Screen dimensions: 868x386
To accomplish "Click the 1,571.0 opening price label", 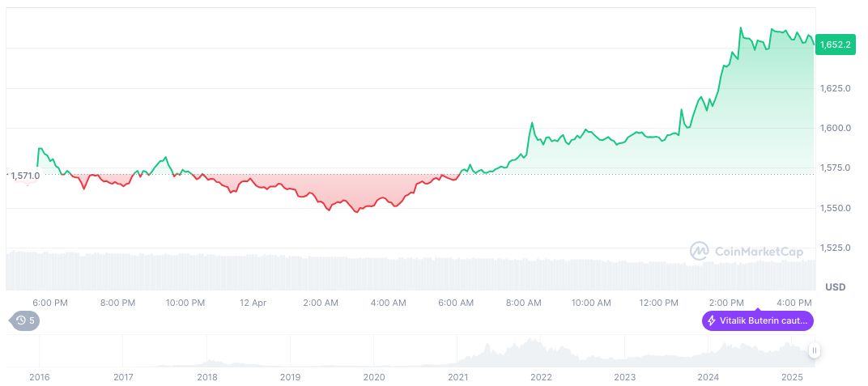I will tap(25, 176).
